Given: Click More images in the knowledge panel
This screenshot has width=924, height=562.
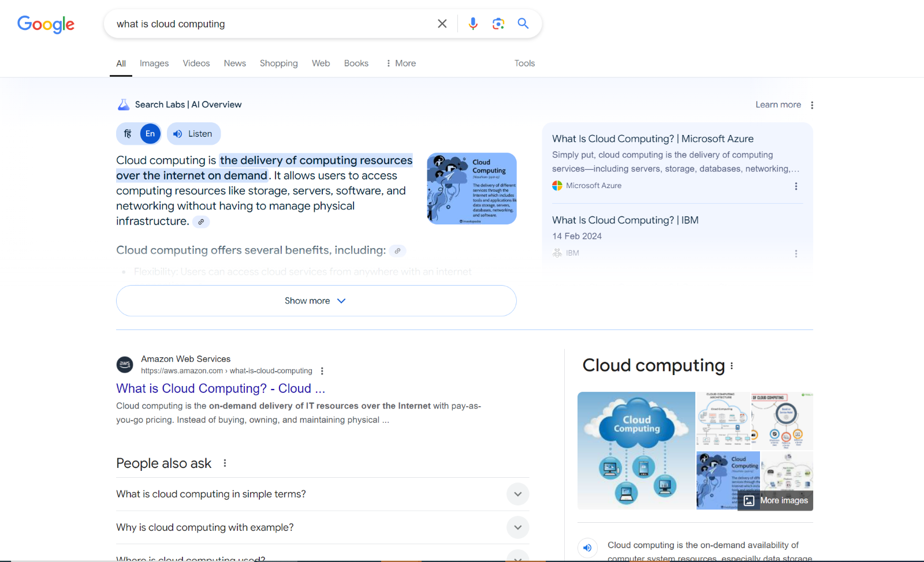Looking at the screenshot, I should pyautogui.click(x=774, y=500).
